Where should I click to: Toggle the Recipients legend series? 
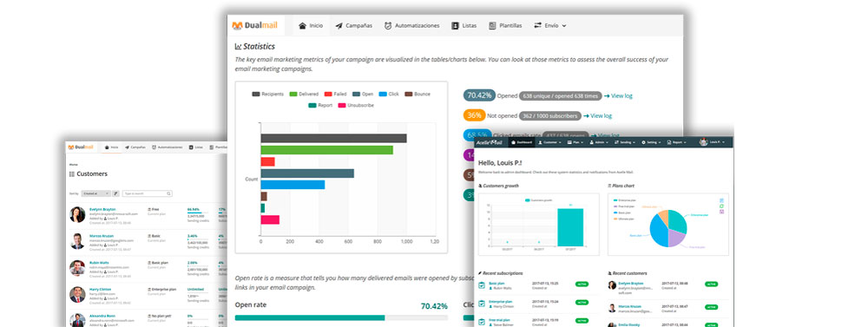(x=268, y=94)
